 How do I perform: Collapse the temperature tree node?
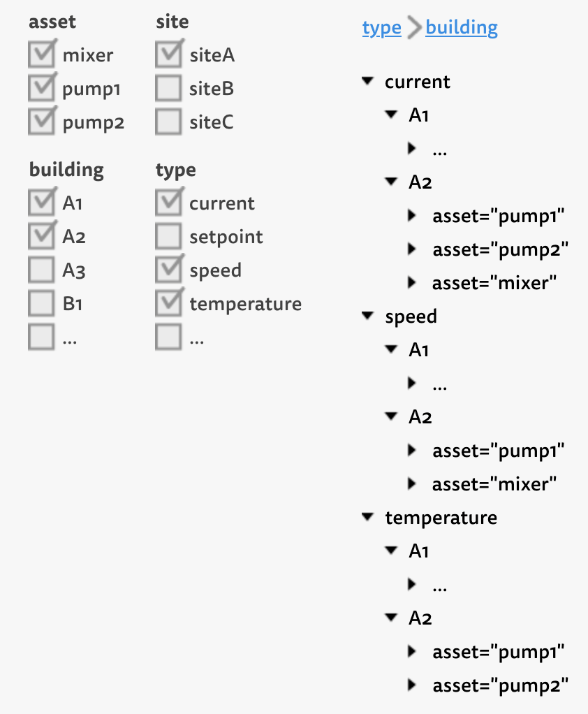[x=368, y=518]
